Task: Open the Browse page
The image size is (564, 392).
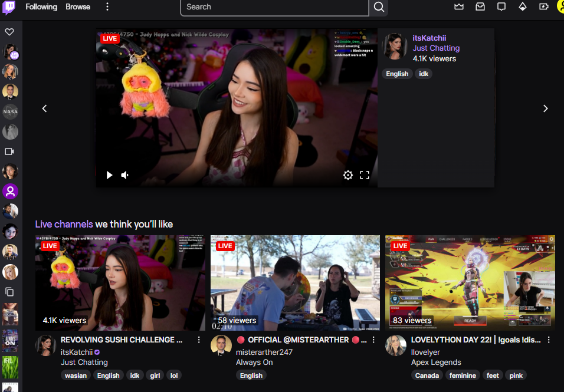Action: pos(78,7)
